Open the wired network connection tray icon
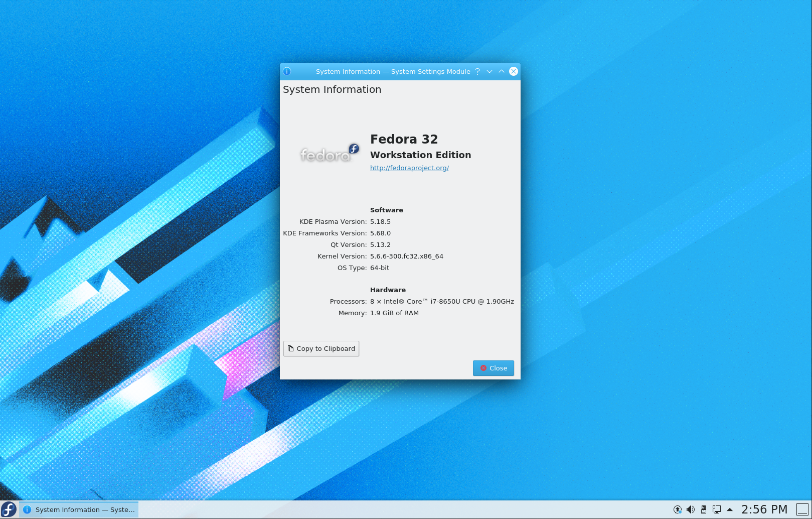Image resolution: width=812 pixels, height=519 pixels. coord(717,509)
